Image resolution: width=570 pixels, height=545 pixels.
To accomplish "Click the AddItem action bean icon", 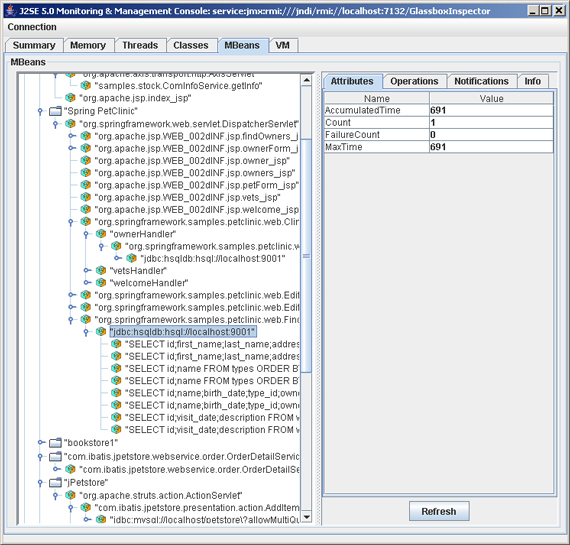I will (x=86, y=507).
